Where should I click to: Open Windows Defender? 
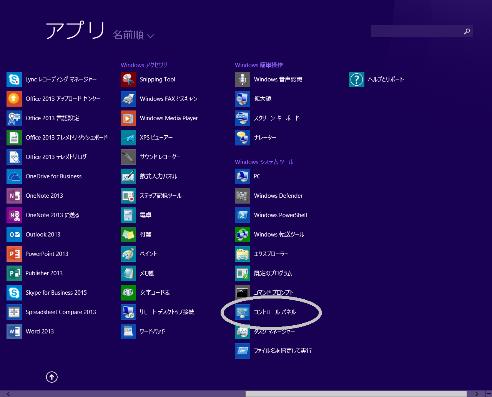pyautogui.click(x=269, y=196)
